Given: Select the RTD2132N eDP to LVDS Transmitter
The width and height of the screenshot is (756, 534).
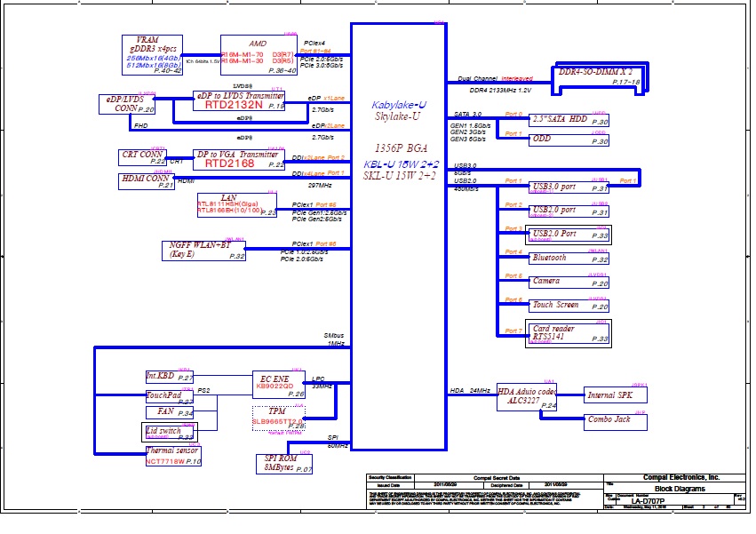Looking at the screenshot, I should pos(239,100).
